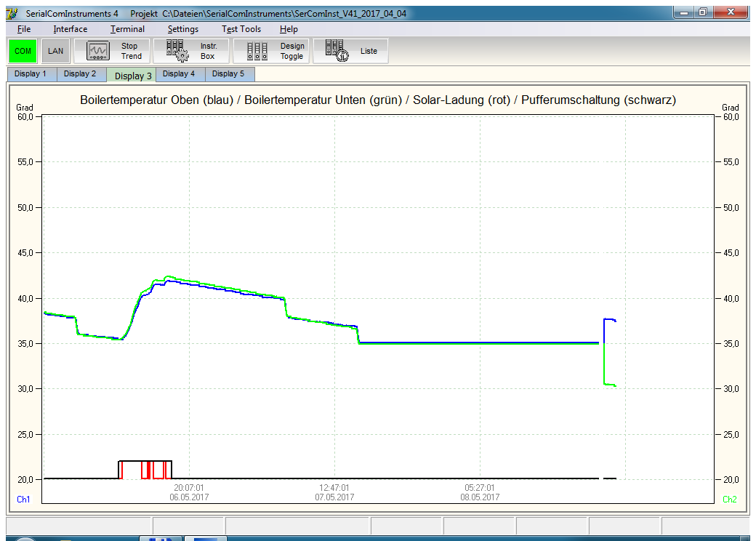Click the left axis 60,0 value
Image resolution: width=756 pixels, height=541 pixels.
point(25,116)
